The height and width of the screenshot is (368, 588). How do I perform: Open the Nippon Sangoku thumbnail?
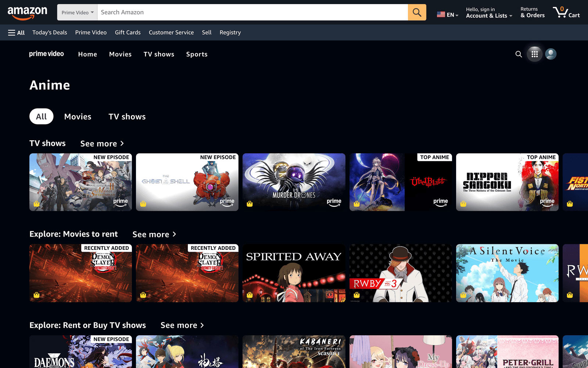[x=507, y=182]
